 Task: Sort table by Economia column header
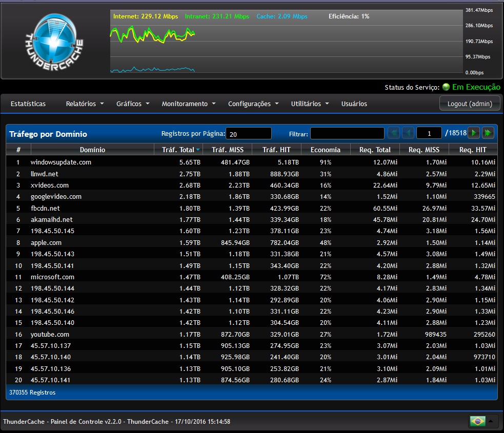click(325, 150)
